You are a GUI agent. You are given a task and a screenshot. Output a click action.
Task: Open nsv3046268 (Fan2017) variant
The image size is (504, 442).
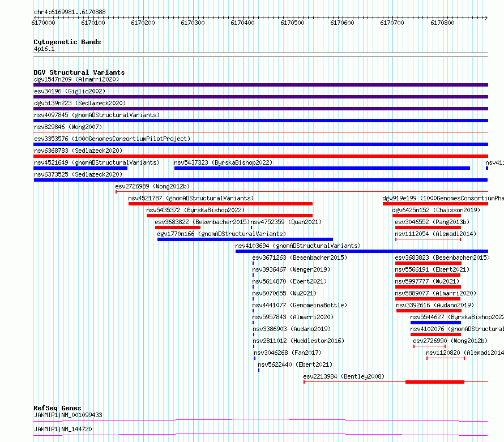coord(288,353)
